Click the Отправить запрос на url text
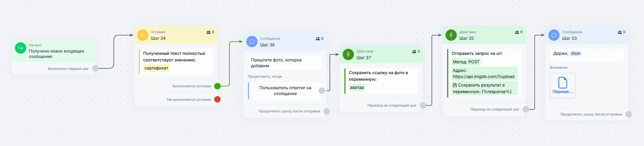 pyautogui.click(x=477, y=53)
